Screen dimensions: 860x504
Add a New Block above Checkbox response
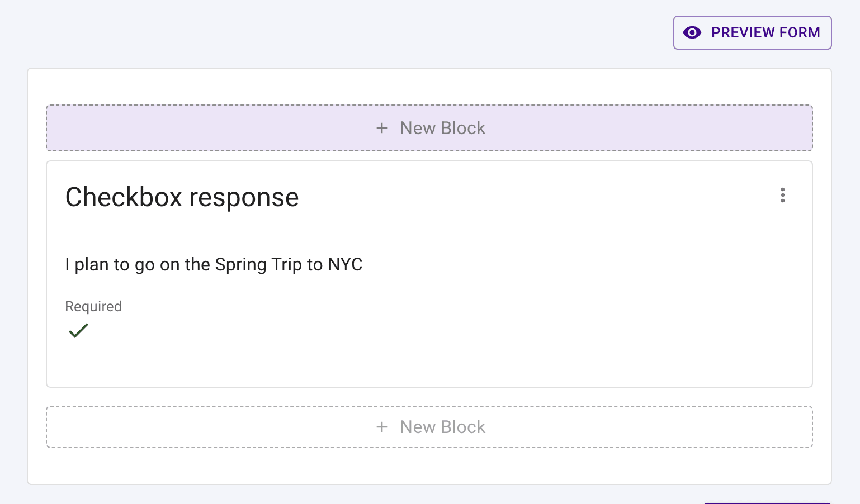pyautogui.click(x=429, y=128)
